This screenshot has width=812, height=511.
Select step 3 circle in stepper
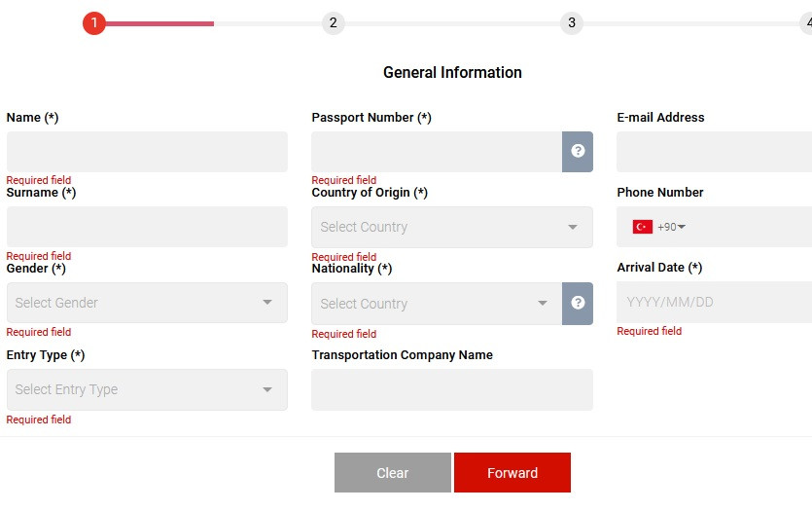[x=572, y=22]
